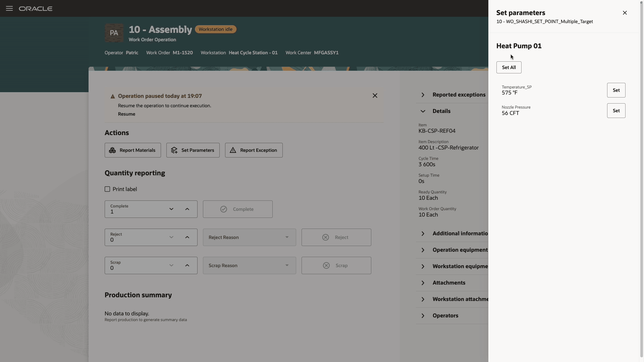Open the Scrap Reason dropdown
This screenshot has height=362, width=644.
(249, 265)
